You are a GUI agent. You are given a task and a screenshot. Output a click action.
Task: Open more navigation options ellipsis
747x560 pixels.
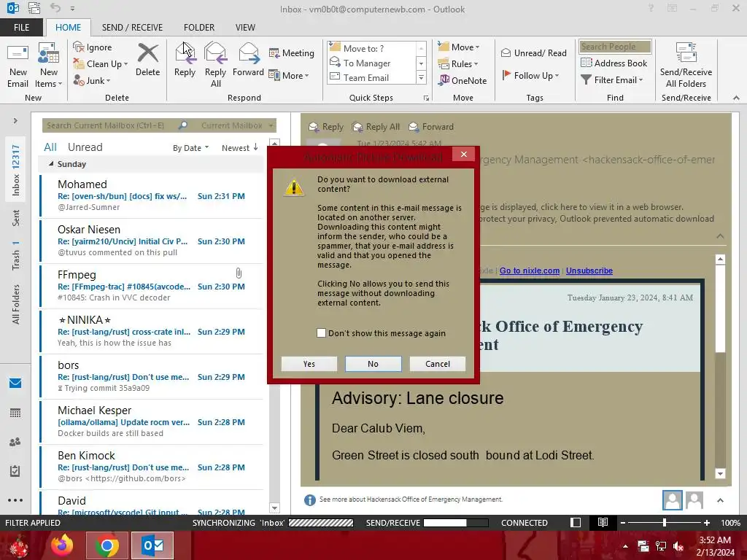click(x=15, y=500)
